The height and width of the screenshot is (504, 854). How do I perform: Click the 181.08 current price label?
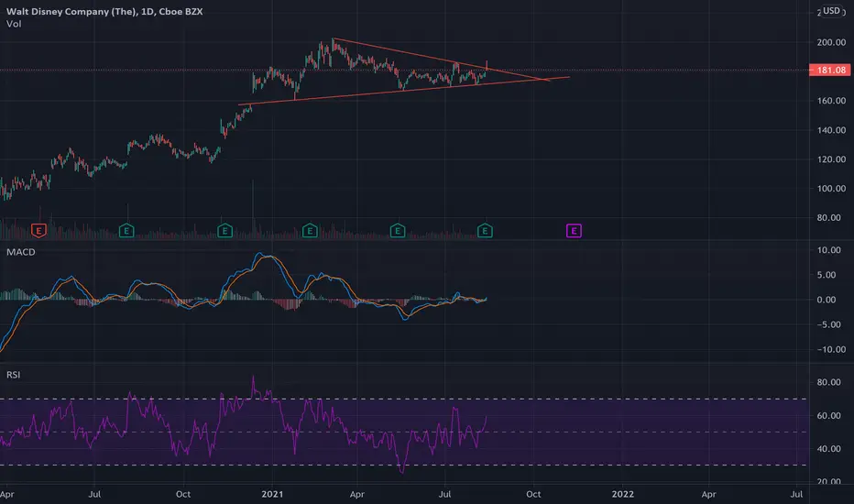pyautogui.click(x=830, y=71)
